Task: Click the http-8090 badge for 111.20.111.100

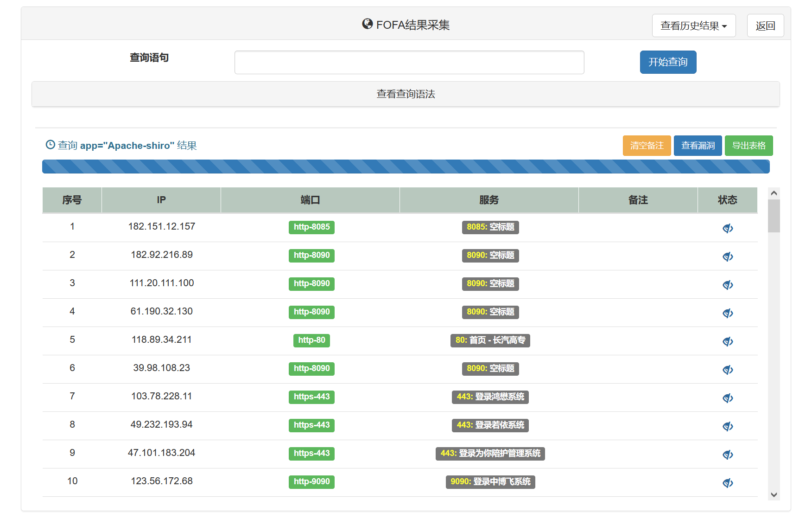Action: 311,284
